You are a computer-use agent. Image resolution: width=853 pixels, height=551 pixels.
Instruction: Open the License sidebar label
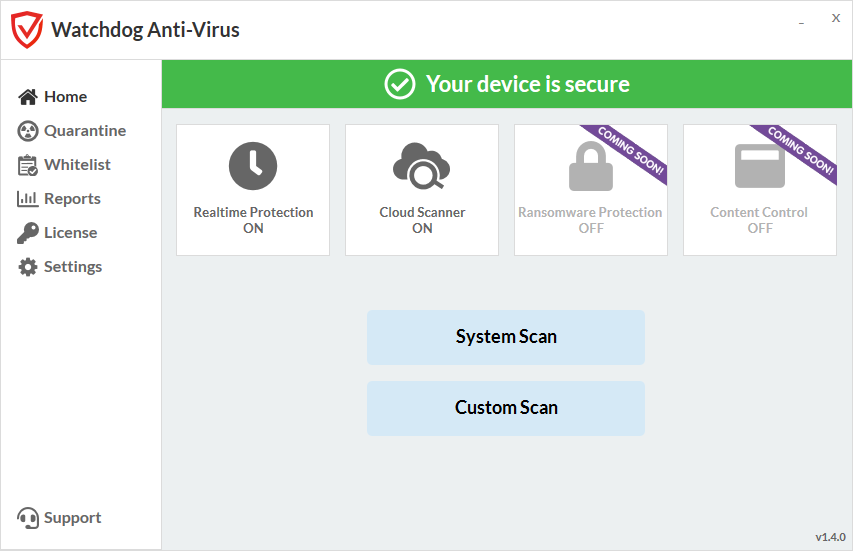[71, 233]
